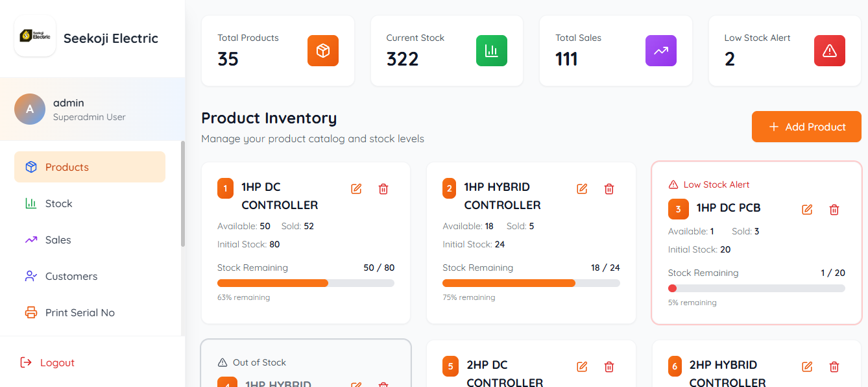This screenshot has height=387, width=868.
Task: Click the 2HP DC CONTROLLER product title
Action: pos(505,373)
